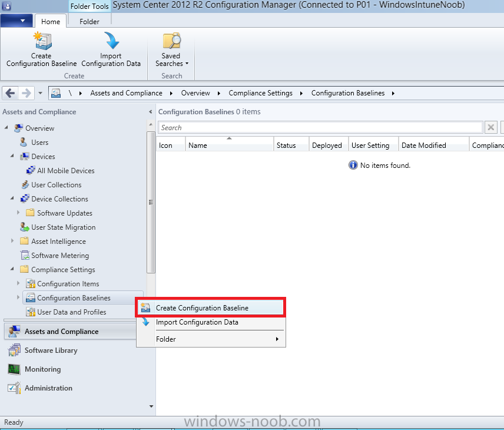Expand the Asset Intelligence node
504x430 pixels.
coord(12,241)
